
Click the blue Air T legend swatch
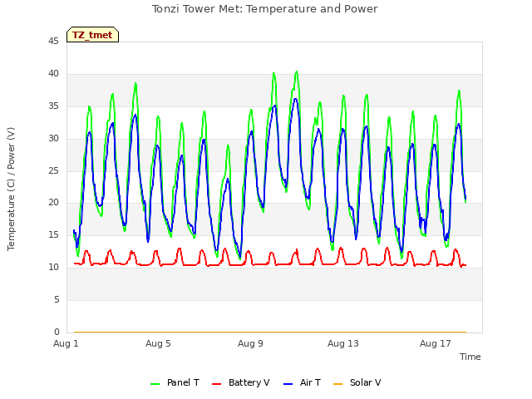[288, 384]
